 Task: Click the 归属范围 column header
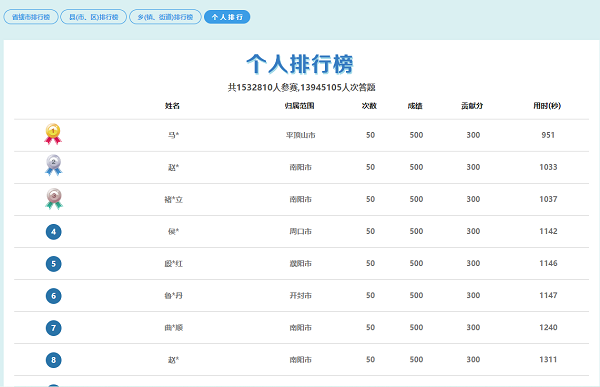tap(300, 106)
